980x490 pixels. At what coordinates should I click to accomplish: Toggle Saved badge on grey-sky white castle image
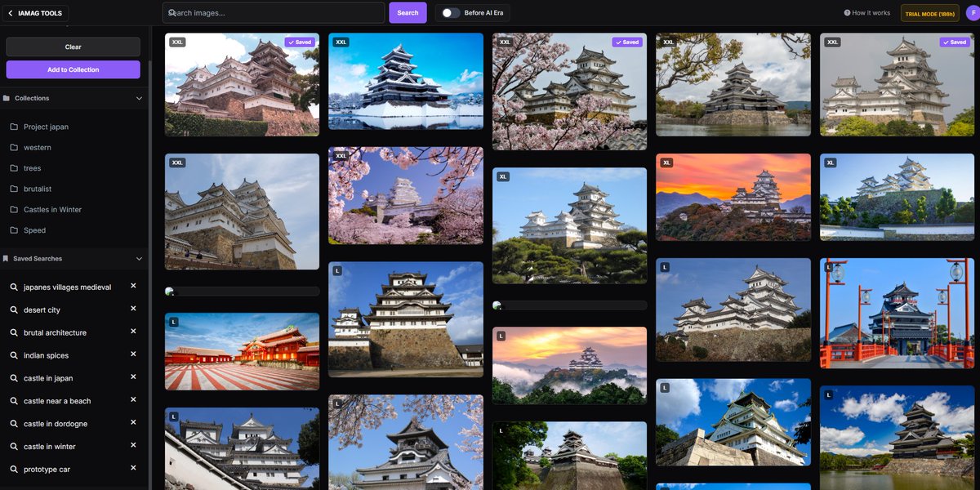click(955, 42)
